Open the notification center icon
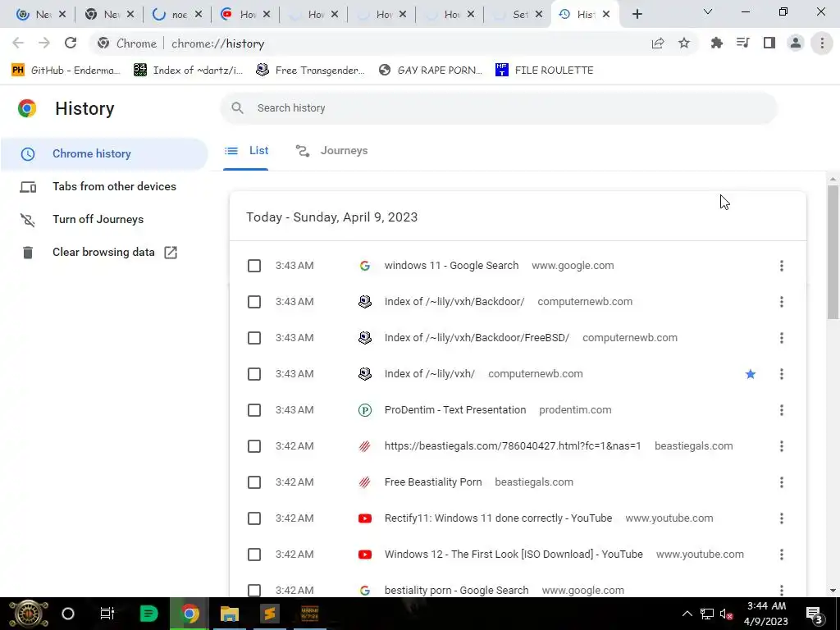 815,614
